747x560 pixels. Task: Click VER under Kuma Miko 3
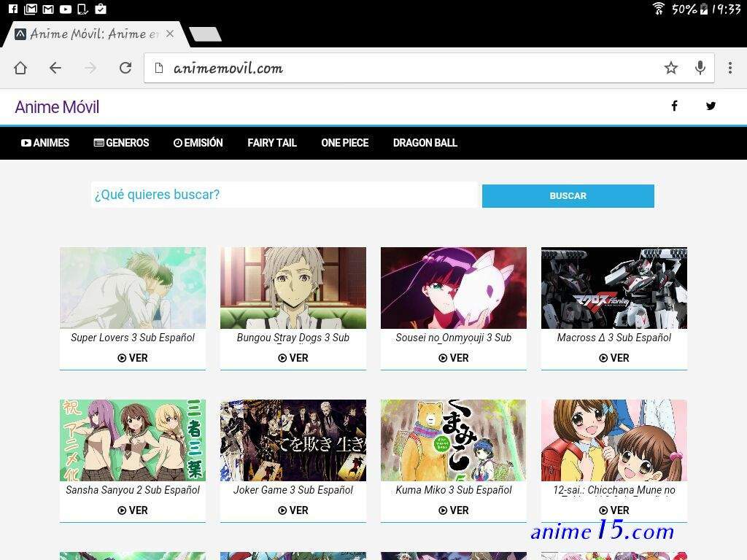click(454, 510)
